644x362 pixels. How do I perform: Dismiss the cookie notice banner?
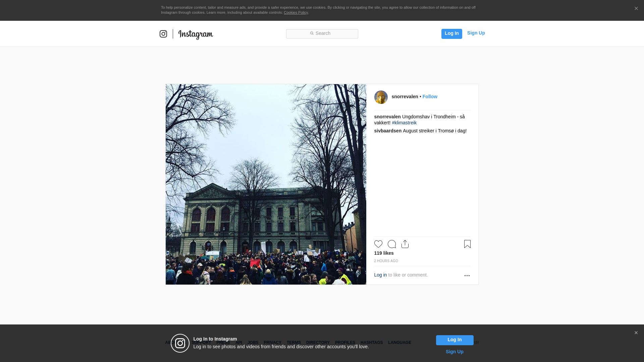coord(636,8)
